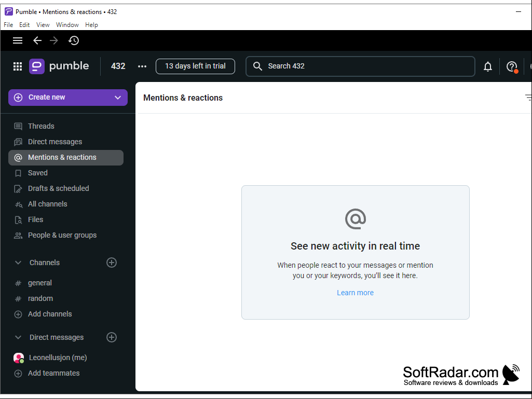This screenshot has width=532, height=399.
Task: Open the hamburger menu icon
Action: (18, 40)
